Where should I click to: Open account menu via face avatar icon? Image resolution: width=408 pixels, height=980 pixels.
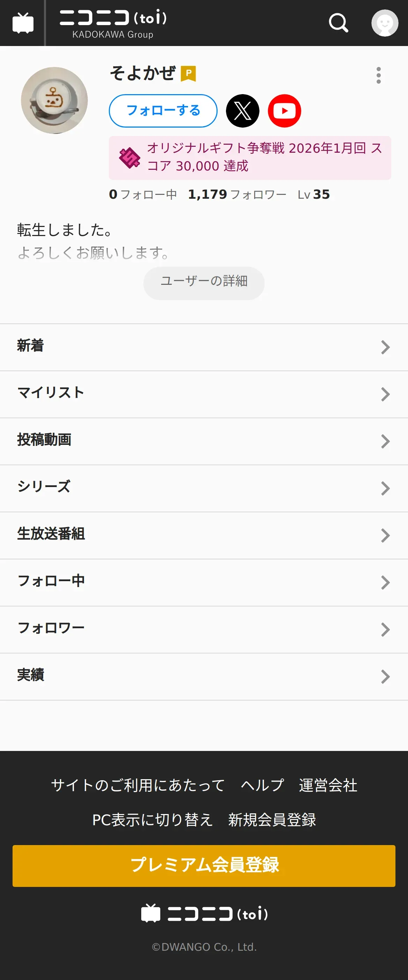[x=384, y=23]
